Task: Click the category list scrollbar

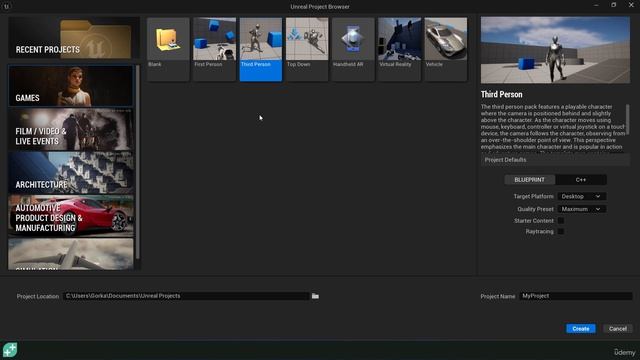Action: [138, 161]
